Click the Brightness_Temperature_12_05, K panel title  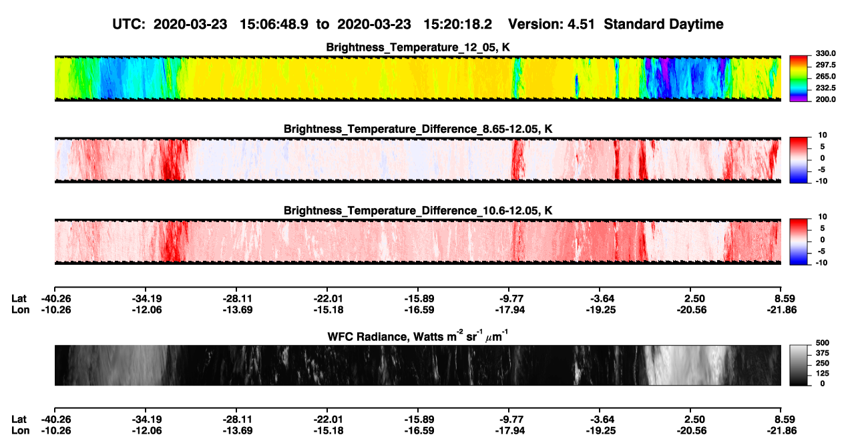coord(418,47)
